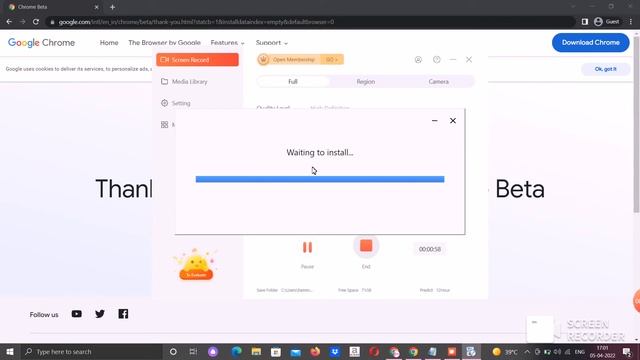Open the Mail app from taskbar
Screen dimensions: 640x360
pyautogui.click(x=296, y=351)
